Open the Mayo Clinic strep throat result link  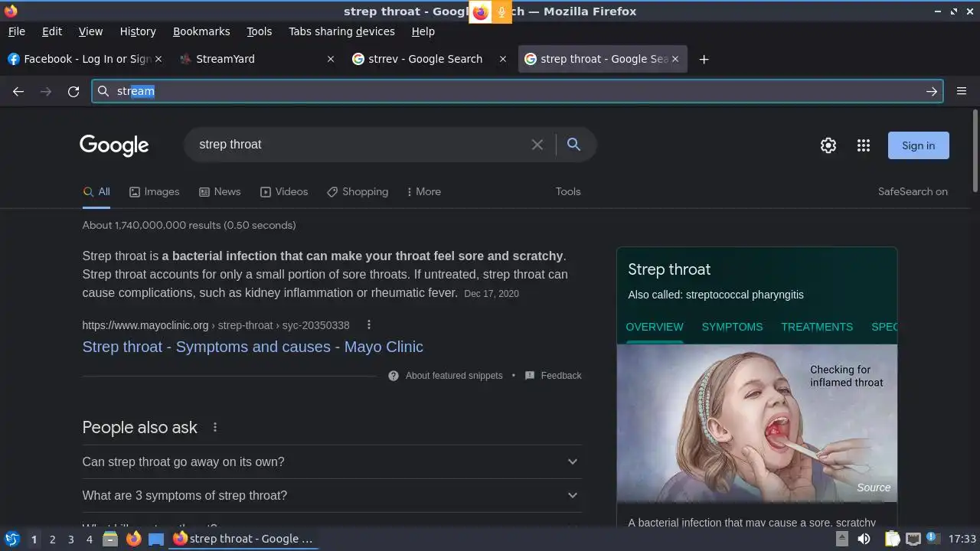tap(253, 347)
